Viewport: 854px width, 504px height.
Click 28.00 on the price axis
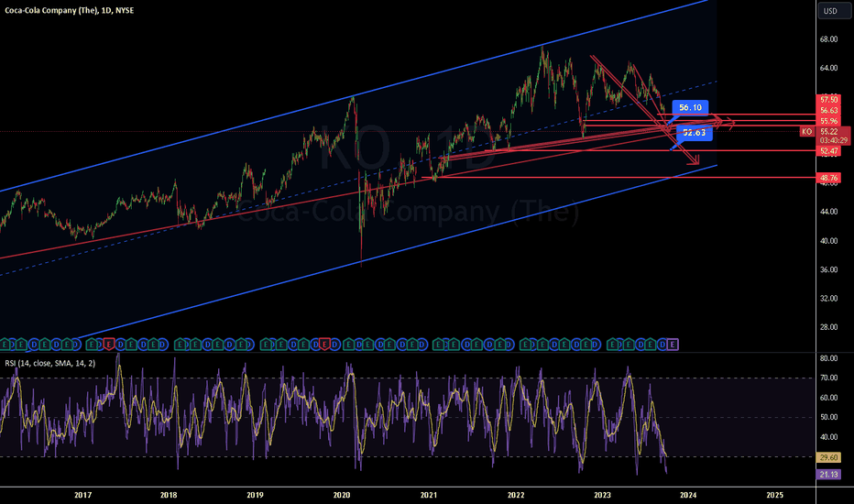tap(828, 327)
